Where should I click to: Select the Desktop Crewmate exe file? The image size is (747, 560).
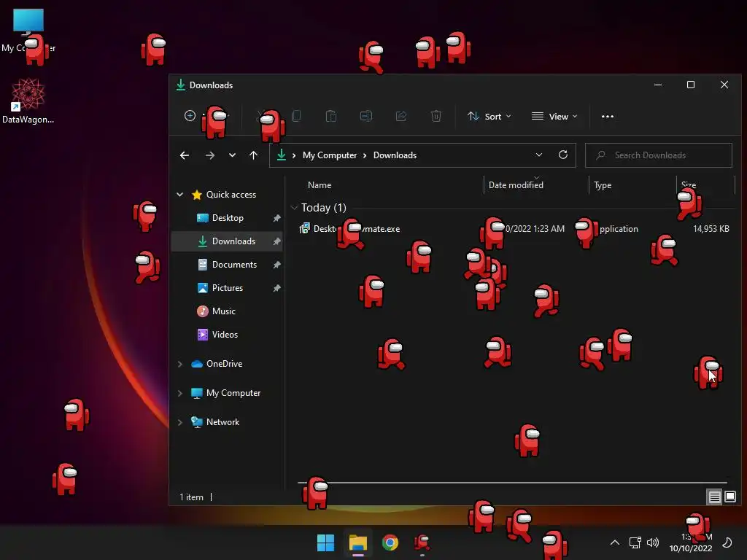click(351, 228)
